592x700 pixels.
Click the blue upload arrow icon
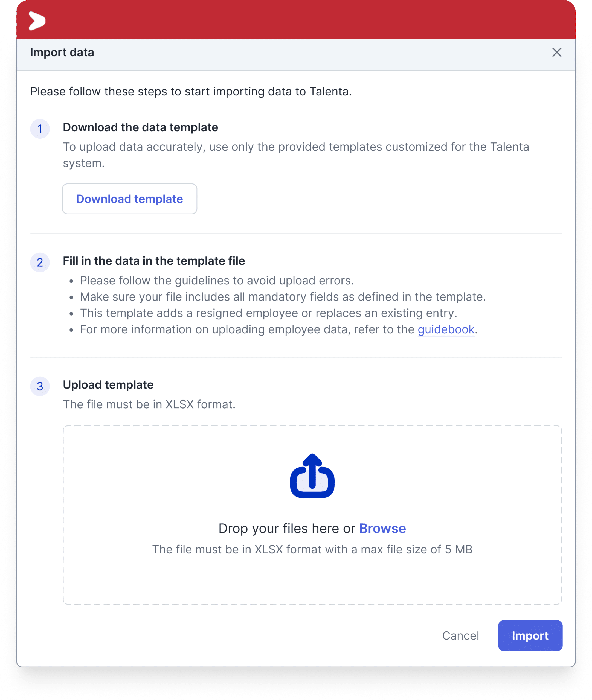coord(312,476)
